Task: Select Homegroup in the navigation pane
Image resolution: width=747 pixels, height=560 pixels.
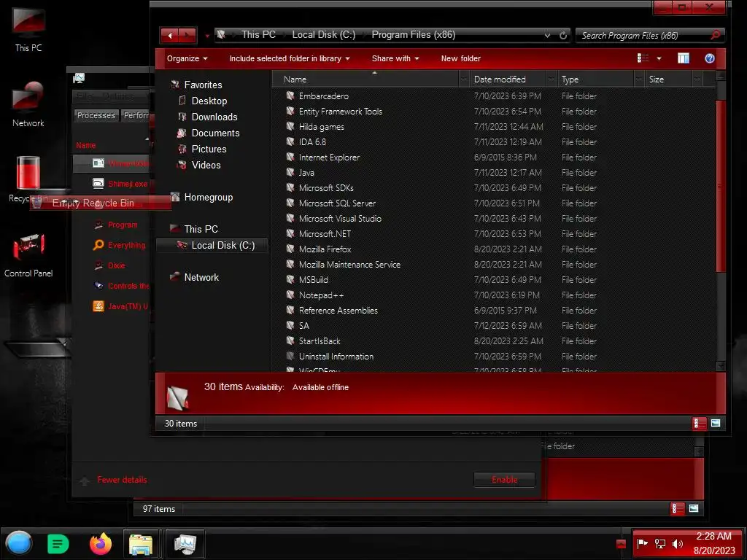Action: pos(208,197)
